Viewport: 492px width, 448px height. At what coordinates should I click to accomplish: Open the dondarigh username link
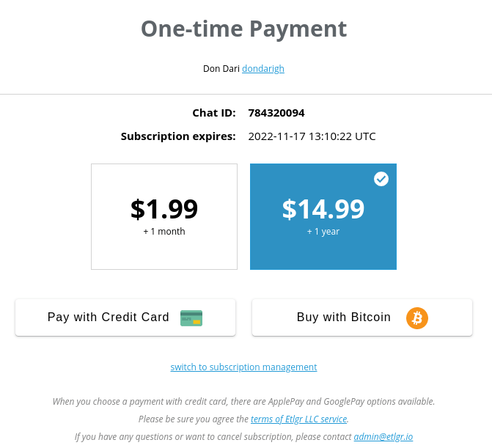[263, 69]
